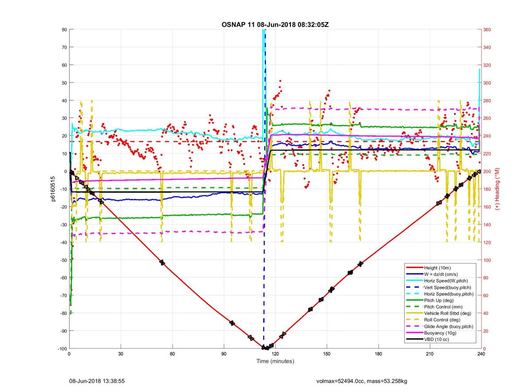Select heading axis tick label "300"
This screenshot has width=532, height=392.
488,83
